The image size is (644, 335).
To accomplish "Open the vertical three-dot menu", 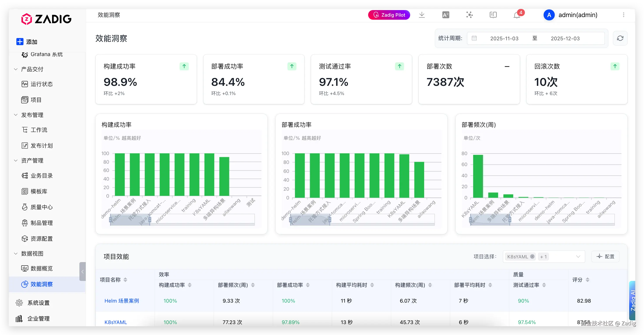I will tap(623, 15).
